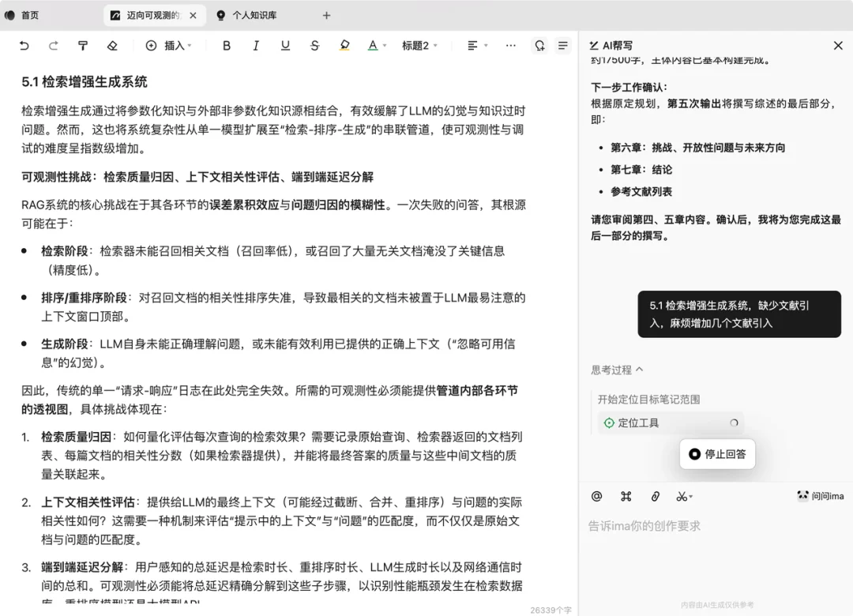
Task: Open the 标题2 heading style dropdown
Action: pos(419,46)
